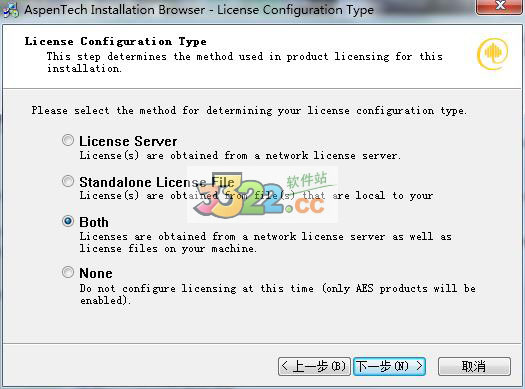
Task: Select the Both licensing radio button
Action: [68, 221]
